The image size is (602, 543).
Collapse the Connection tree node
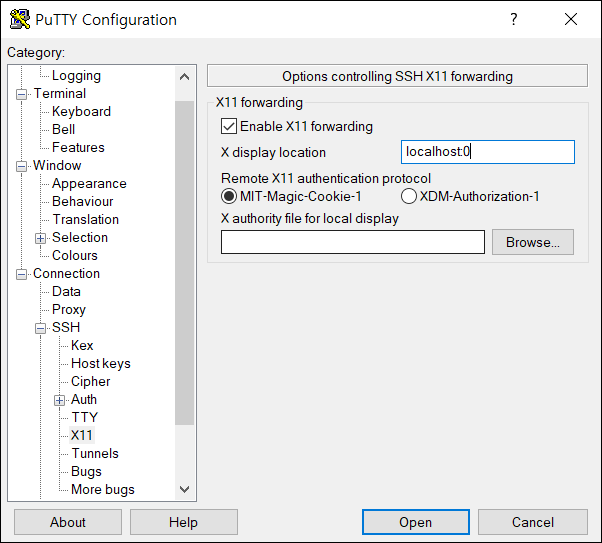(x=22, y=274)
